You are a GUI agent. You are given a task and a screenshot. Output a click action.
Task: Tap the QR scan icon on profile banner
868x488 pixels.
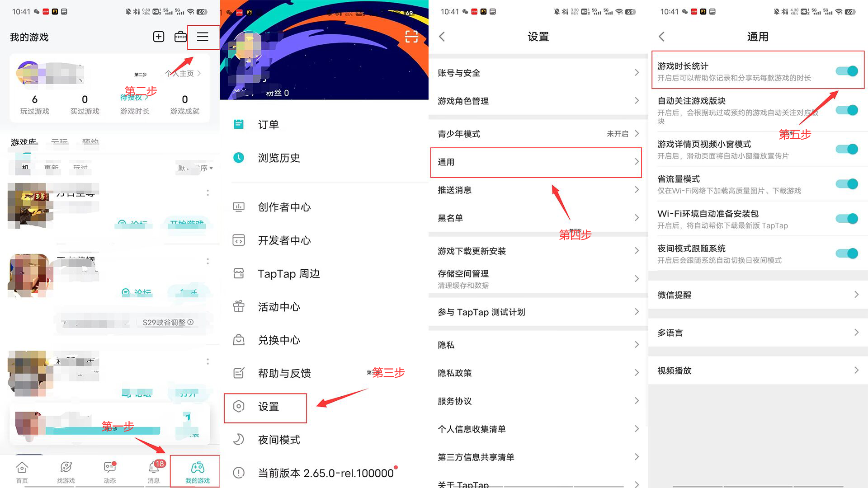[411, 37]
